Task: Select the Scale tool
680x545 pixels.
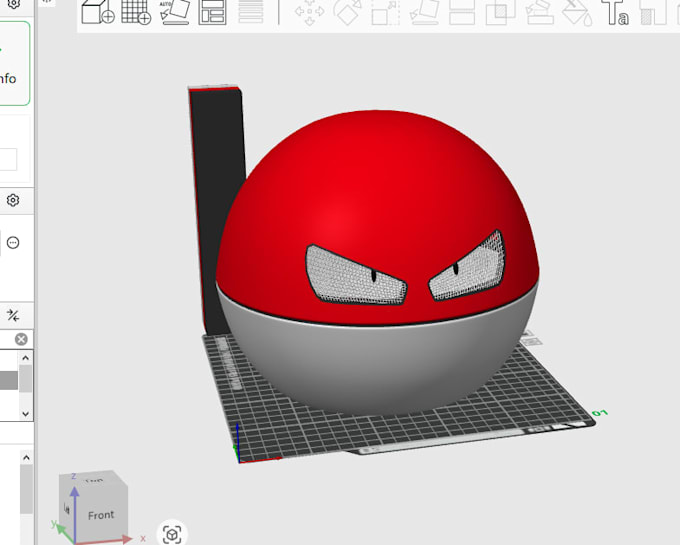Action: pos(386,12)
